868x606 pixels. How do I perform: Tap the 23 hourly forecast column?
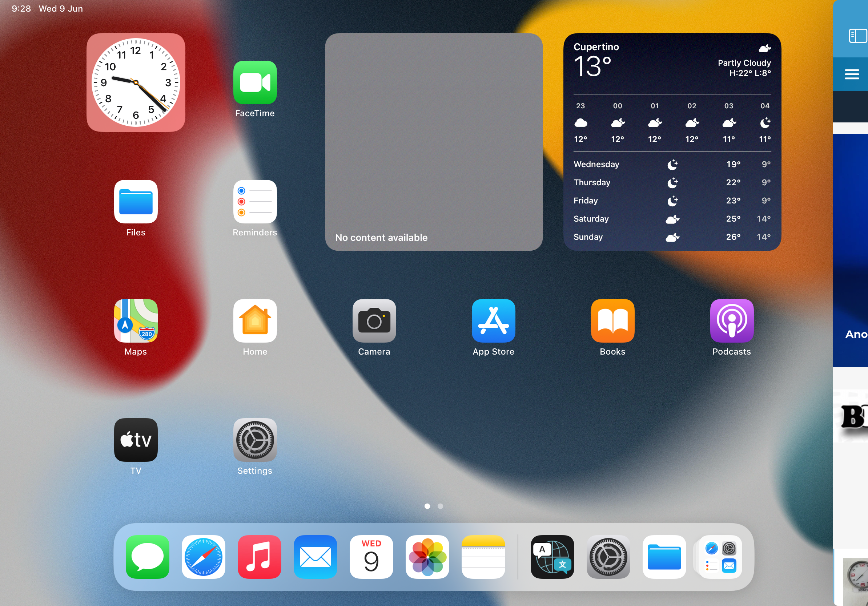[581, 122]
